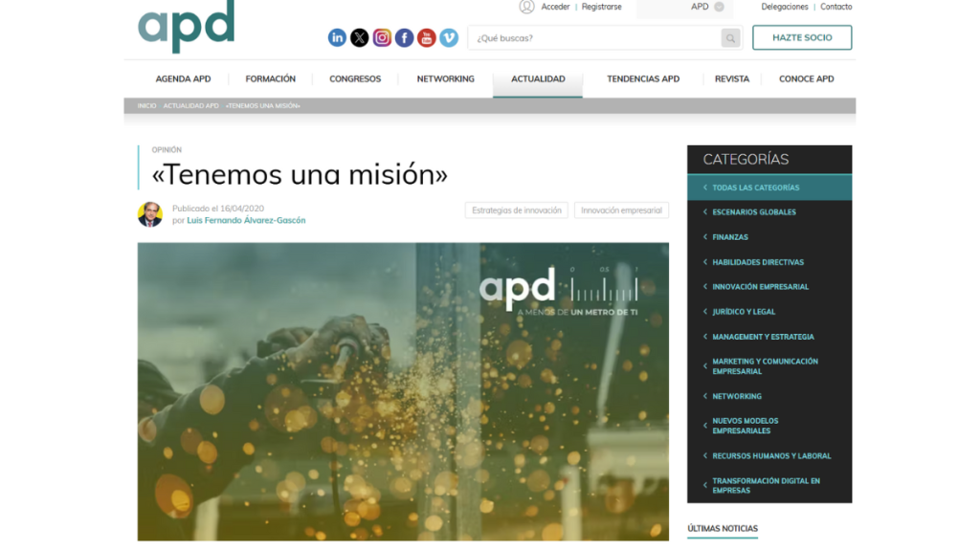Click the Vimeo icon

(449, 37)
